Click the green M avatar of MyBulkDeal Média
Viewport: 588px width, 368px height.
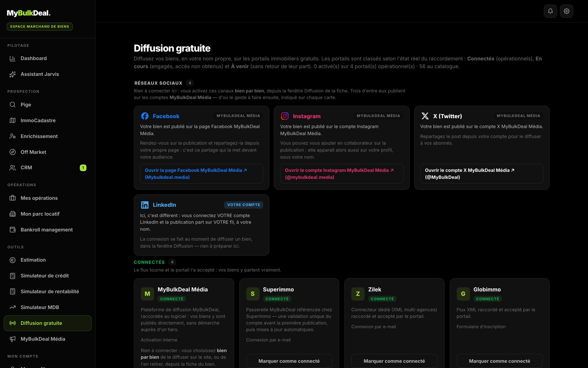click(147, 294)
